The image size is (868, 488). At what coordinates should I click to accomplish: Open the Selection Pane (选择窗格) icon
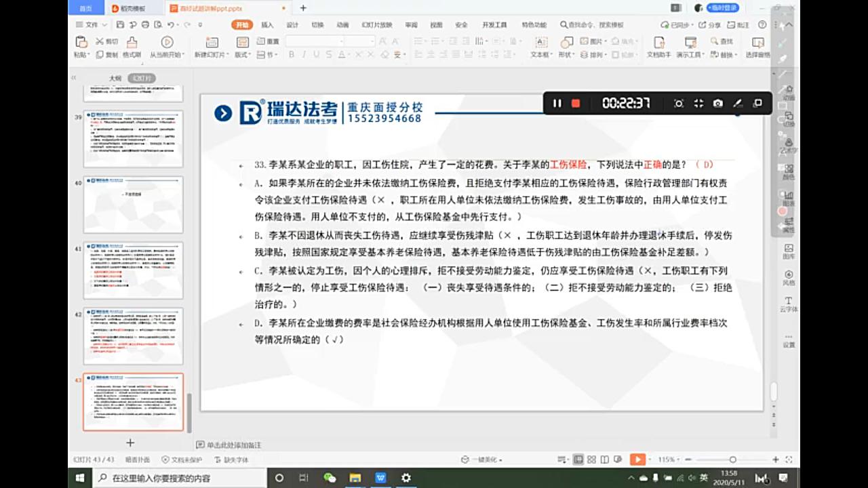tap(757, 42)
